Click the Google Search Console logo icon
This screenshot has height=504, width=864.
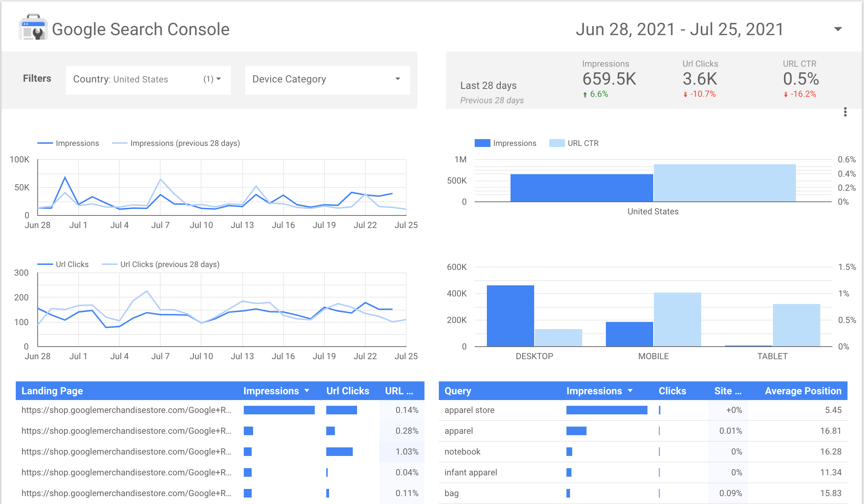click(x=33, y=28)
